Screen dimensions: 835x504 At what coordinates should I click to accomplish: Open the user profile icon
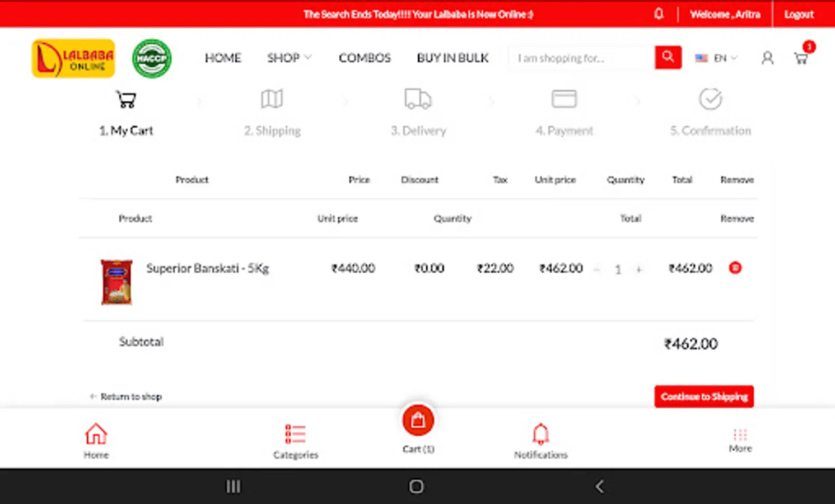[x=767, y=58]
